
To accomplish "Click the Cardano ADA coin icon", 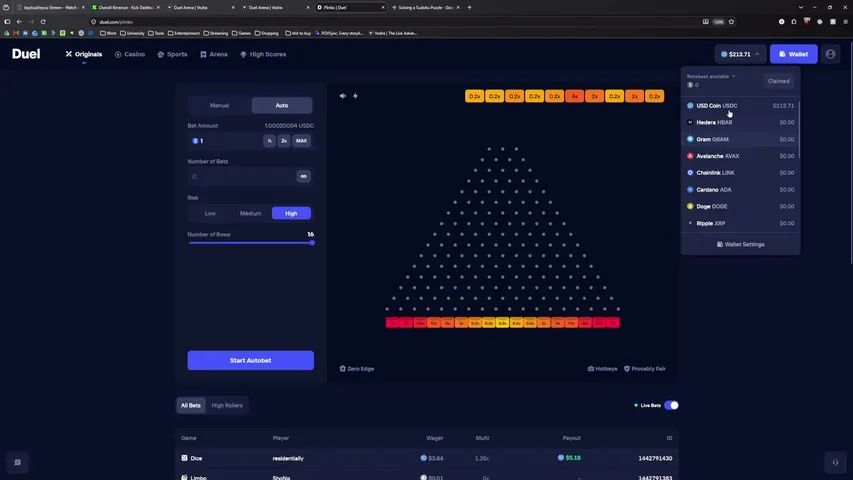I will [x=690, y=189].
